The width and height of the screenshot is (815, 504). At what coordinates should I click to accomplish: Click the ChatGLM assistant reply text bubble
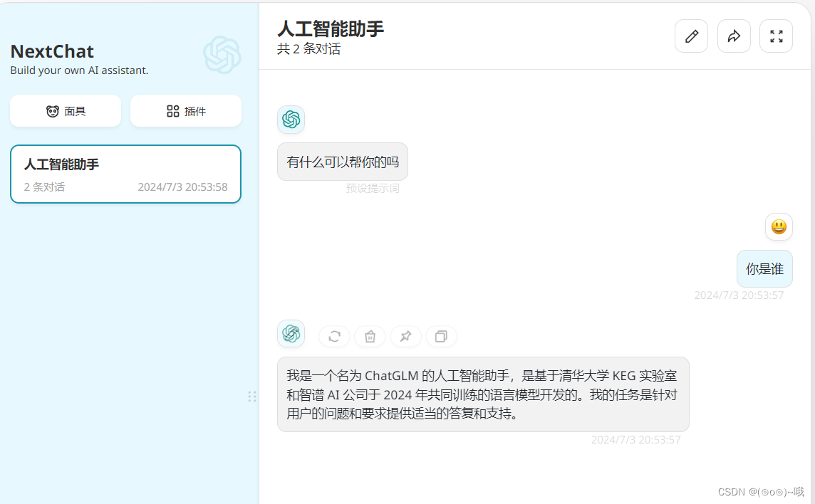pyautogui.click(x=484, y=394)
